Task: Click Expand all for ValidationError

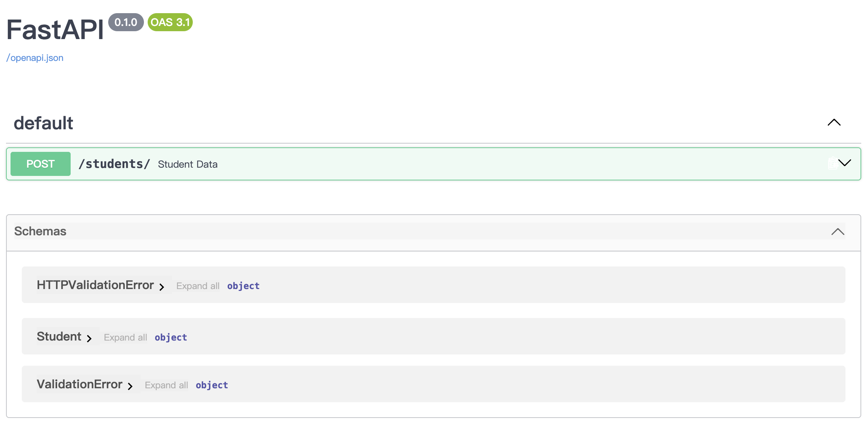Action: pos(166,385)
